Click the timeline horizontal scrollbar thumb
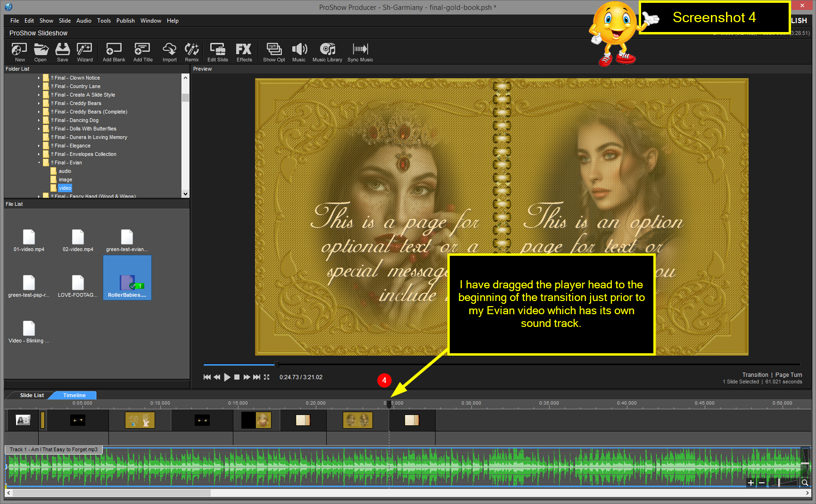 (112, 493)
